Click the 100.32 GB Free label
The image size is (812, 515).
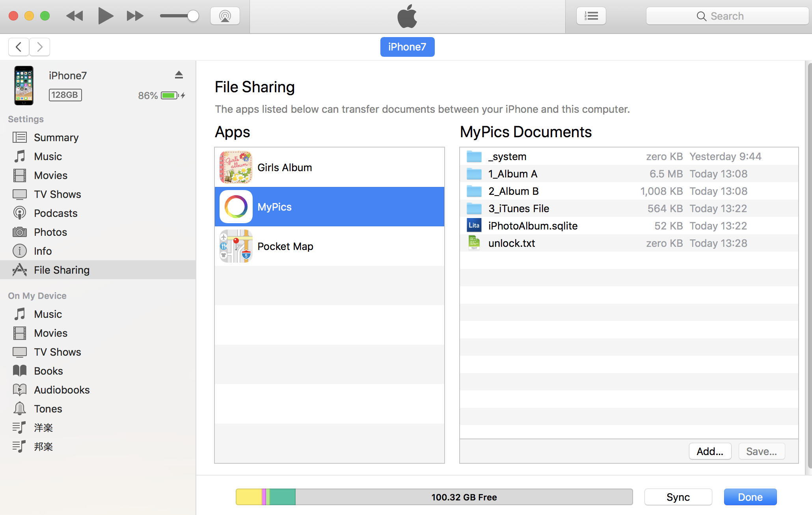[x=464, y=497]
